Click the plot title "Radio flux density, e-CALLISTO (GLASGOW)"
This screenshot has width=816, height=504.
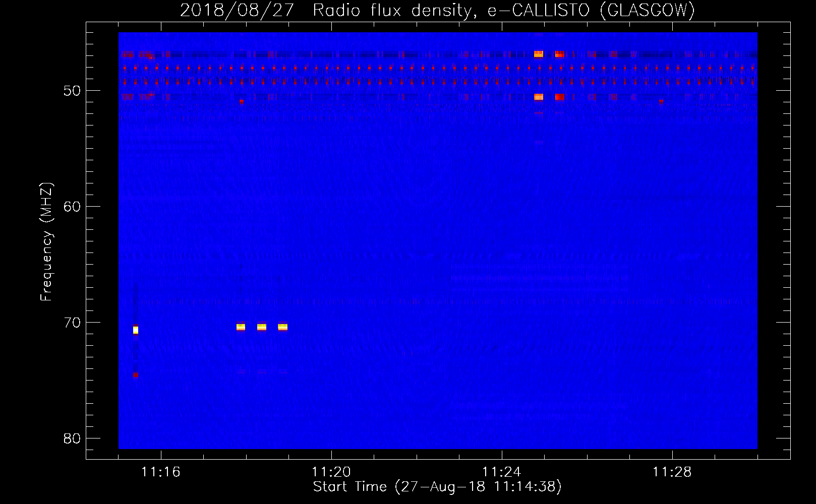[504, 10]
